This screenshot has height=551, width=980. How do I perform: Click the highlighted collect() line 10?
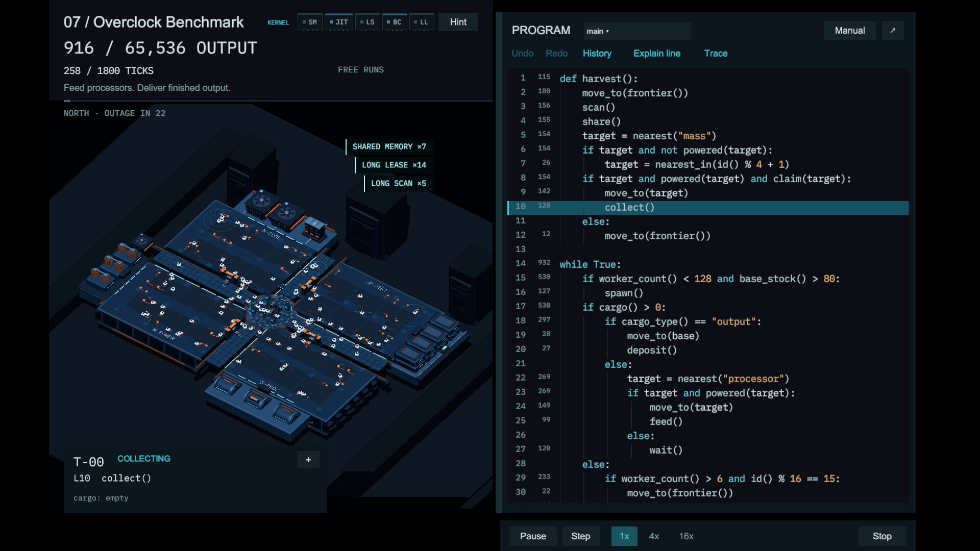(708, 208)
